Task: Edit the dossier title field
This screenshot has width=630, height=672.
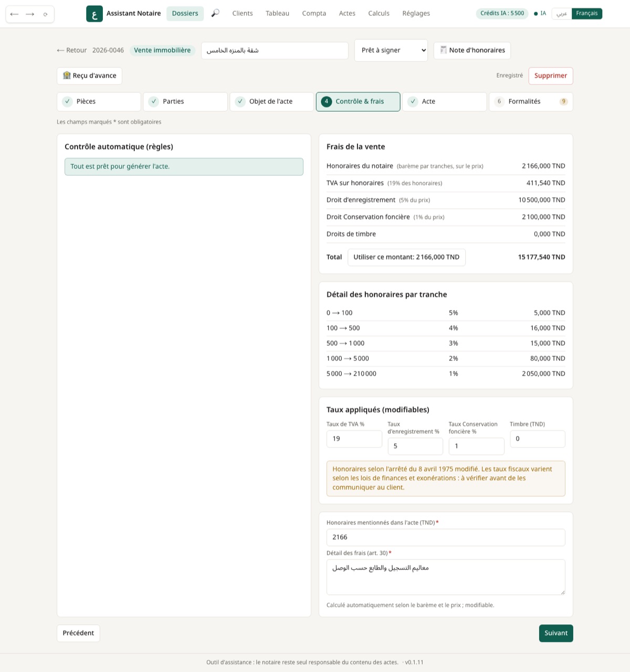Action: pos(275,51)
